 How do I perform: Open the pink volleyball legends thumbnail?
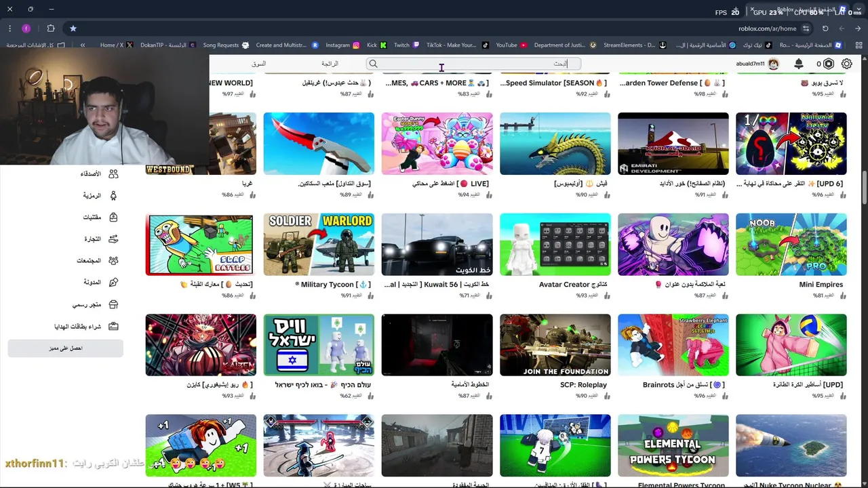(791, 345)
